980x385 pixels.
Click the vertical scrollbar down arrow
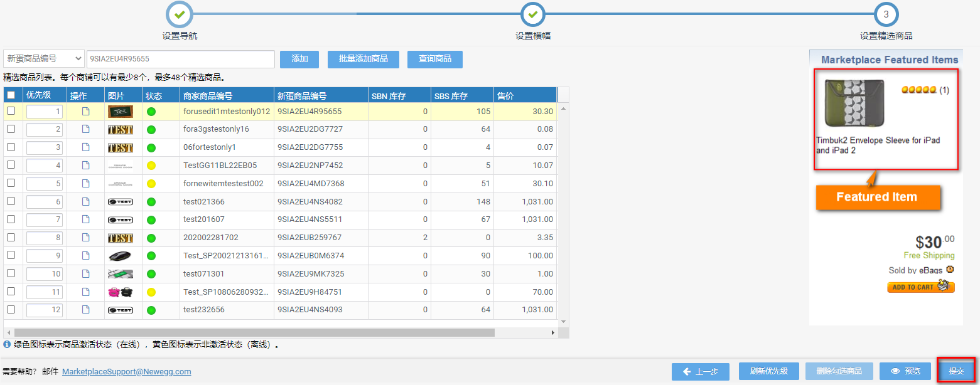coord(563,321)
